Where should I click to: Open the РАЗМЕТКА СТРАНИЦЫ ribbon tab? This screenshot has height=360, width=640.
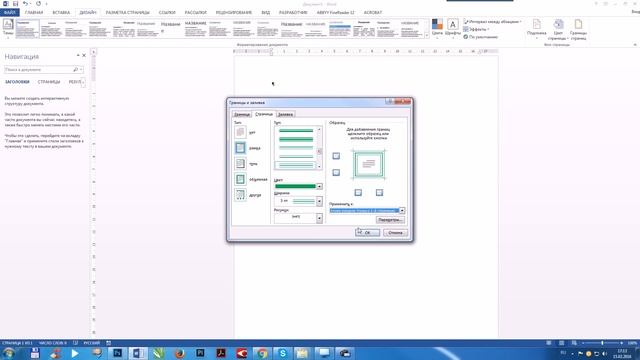click(128, 13)
